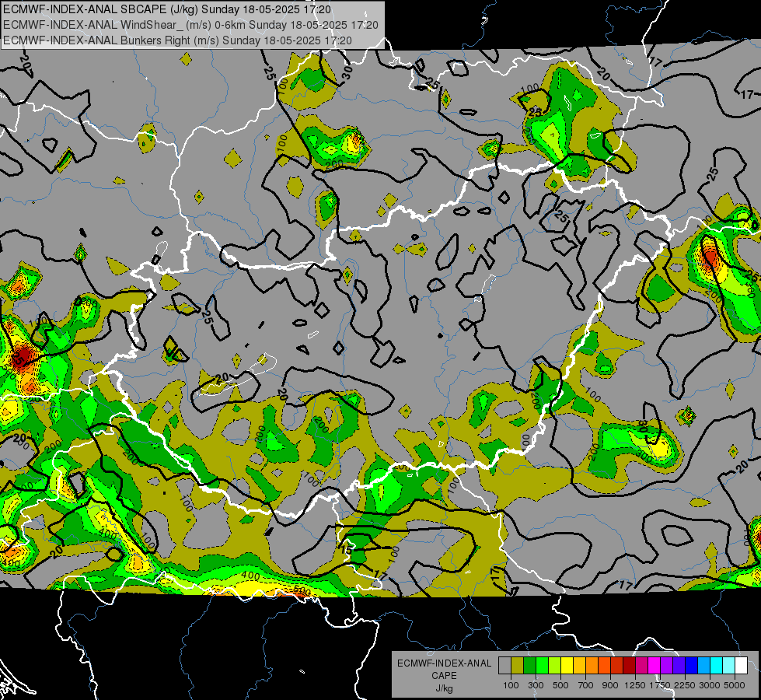This screenshot has width=761, height=700.
Task: Click the 15 contour label on the map
Action: click(346, 551)
